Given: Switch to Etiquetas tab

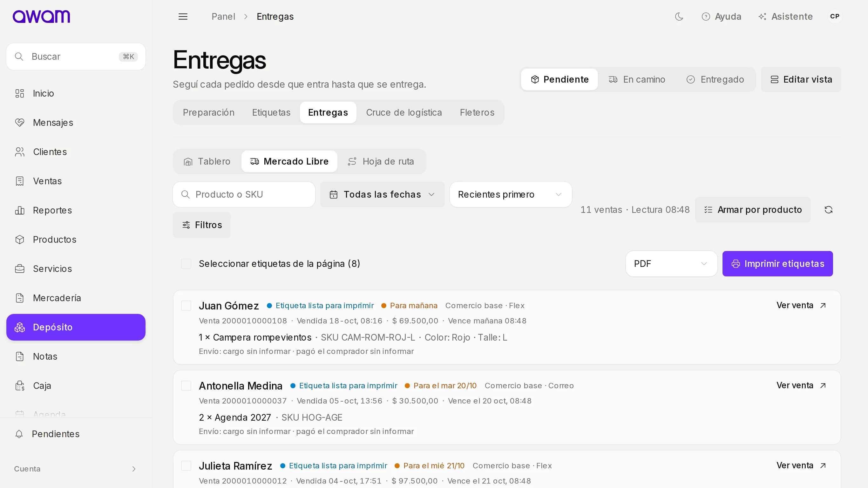Looking at the screenshot, I should click(x=271, y=112).
